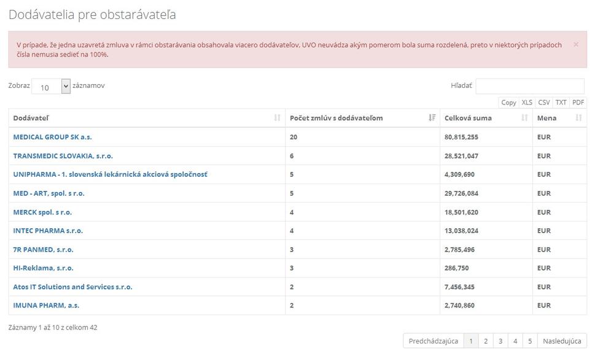Open UNIPHARMA slovenská lekárnická supplier link
Image resolution: width=595 pixels, height=364 pixels.
click(111, 174)
